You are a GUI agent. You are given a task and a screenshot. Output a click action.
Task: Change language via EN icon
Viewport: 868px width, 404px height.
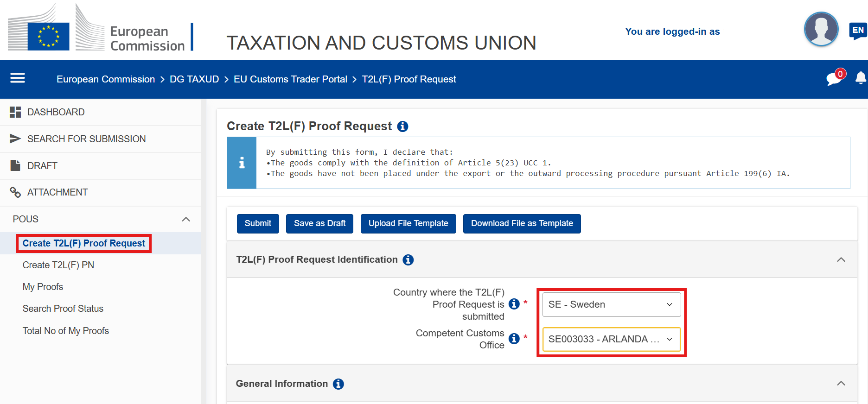tap(858, 31)
